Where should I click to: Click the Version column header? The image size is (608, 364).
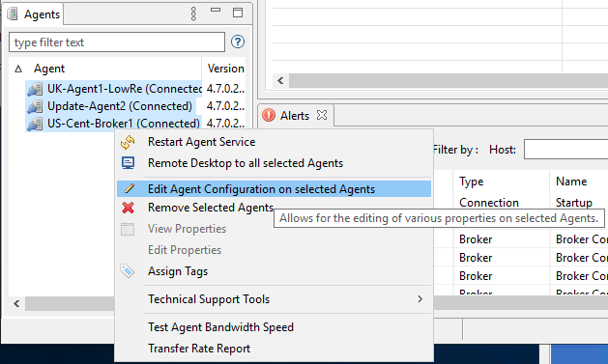(x=225, y=69)
